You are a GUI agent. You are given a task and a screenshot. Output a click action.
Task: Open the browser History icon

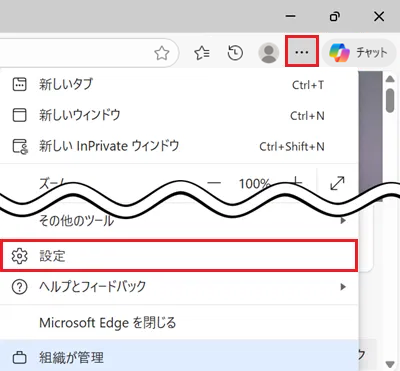pyautogui.click(x=235, y=53)
